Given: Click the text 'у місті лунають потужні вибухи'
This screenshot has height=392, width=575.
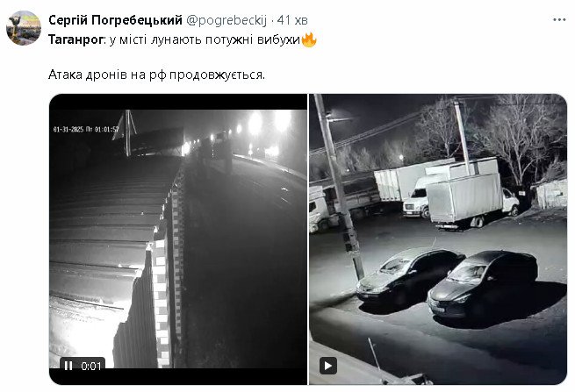Looking at the screenshot, I should (x=205, y=39).
